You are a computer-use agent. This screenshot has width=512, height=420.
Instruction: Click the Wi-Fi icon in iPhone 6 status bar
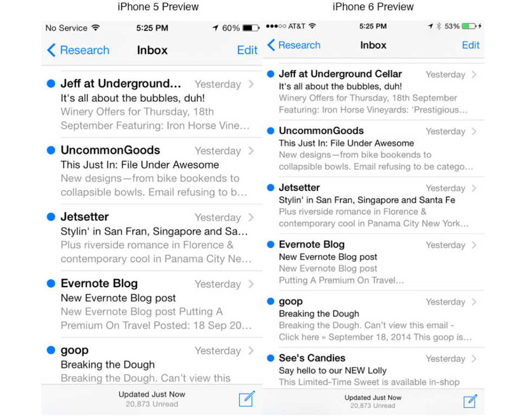pos(312,26)
